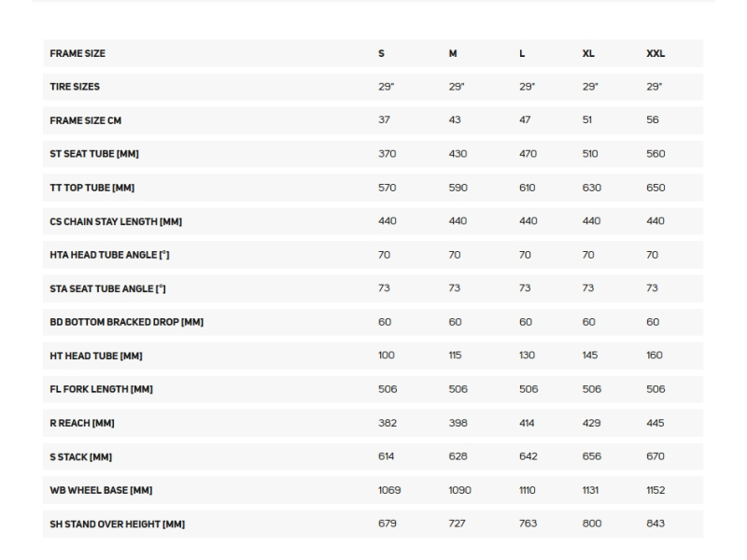Select top tube value 650 for XXL

[655, 188]
